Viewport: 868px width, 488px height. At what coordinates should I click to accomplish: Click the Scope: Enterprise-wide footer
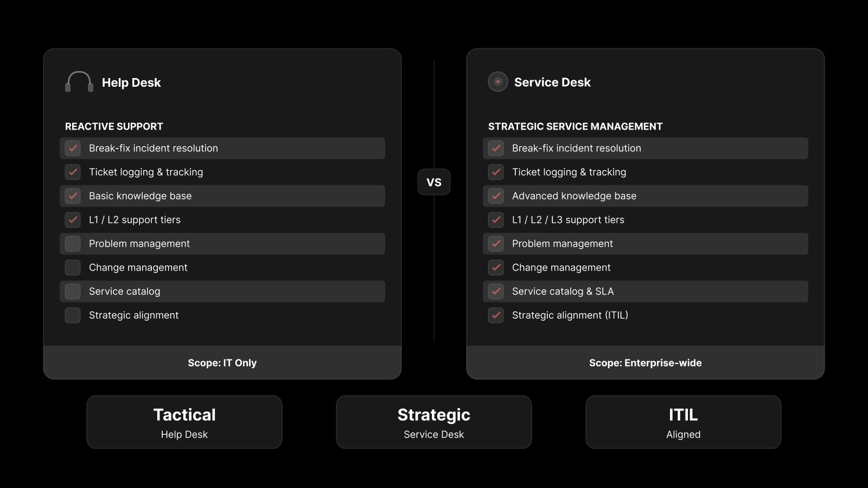tap(646, 363)
